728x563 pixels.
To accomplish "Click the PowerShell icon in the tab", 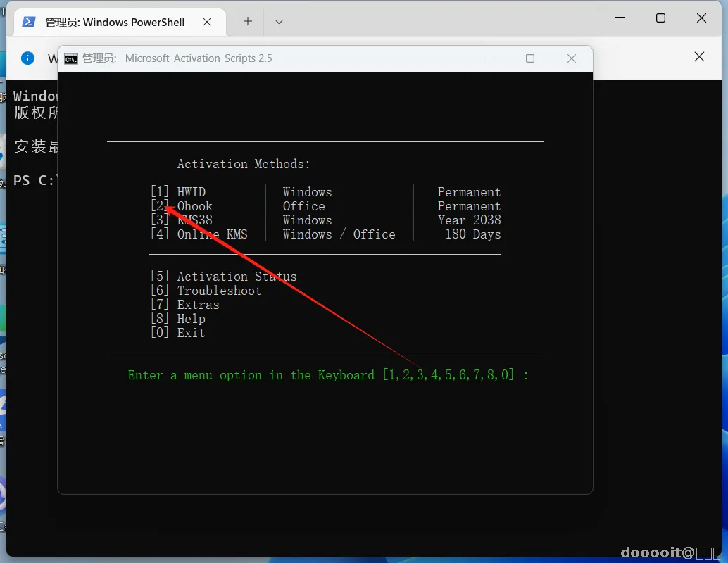I will [x=29, y=22].
